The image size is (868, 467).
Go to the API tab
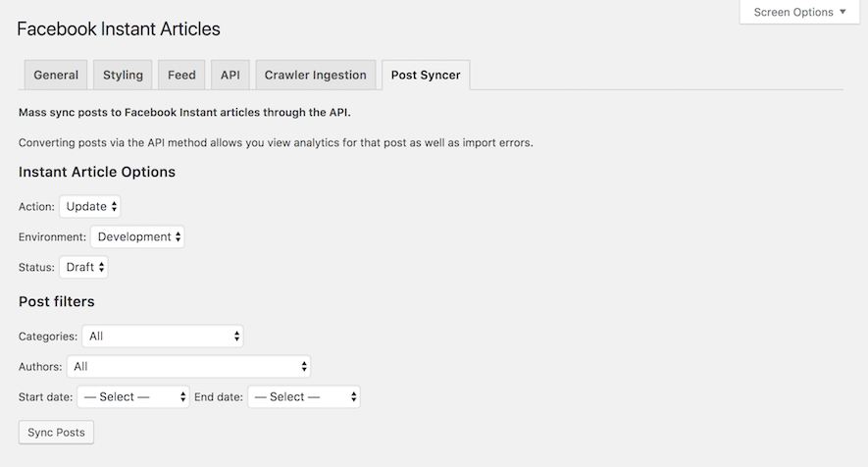pos(230,75)
